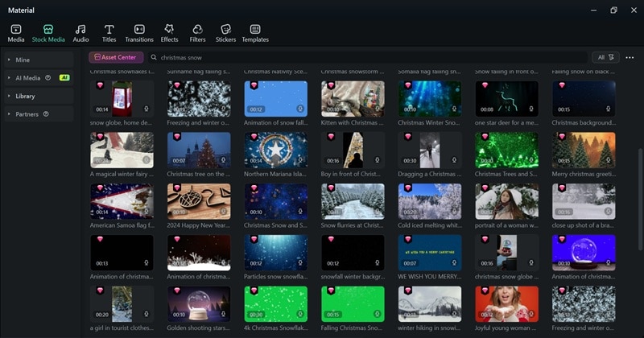
Task: Download the 4k Christmas Snowflakes clip
Action: pyautogui.click(x=300, y=314)
